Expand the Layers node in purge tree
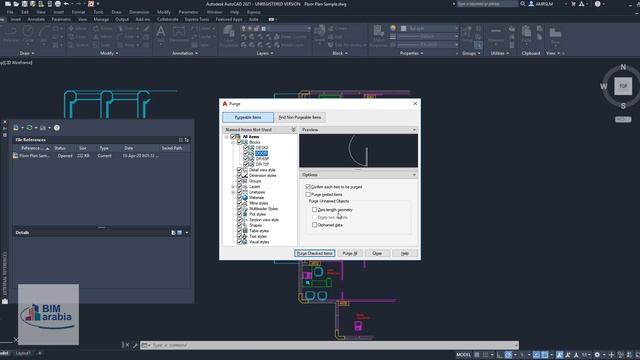 (233, 187)
